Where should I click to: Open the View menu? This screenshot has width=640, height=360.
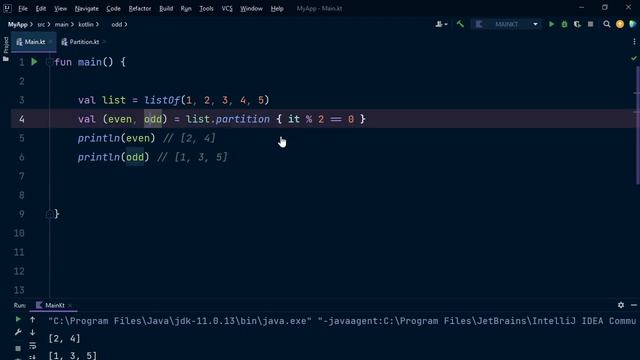point(60,8)
